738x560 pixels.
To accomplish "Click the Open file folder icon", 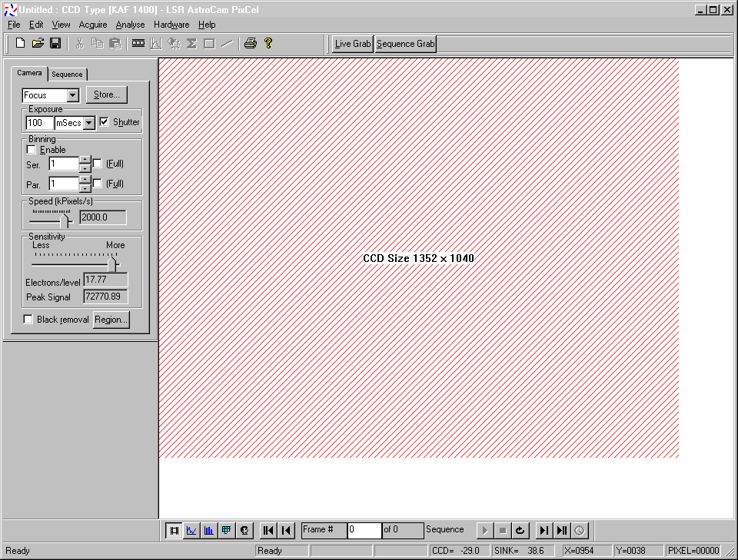I will coord(38,44).
